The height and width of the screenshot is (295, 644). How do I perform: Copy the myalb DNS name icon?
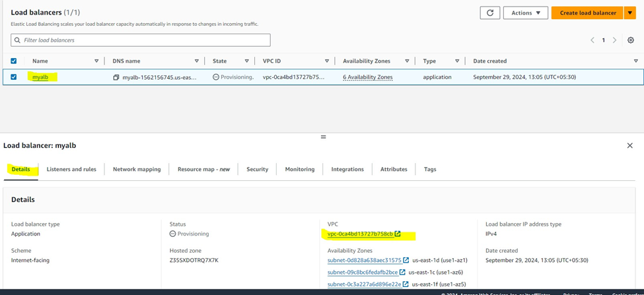116,77
